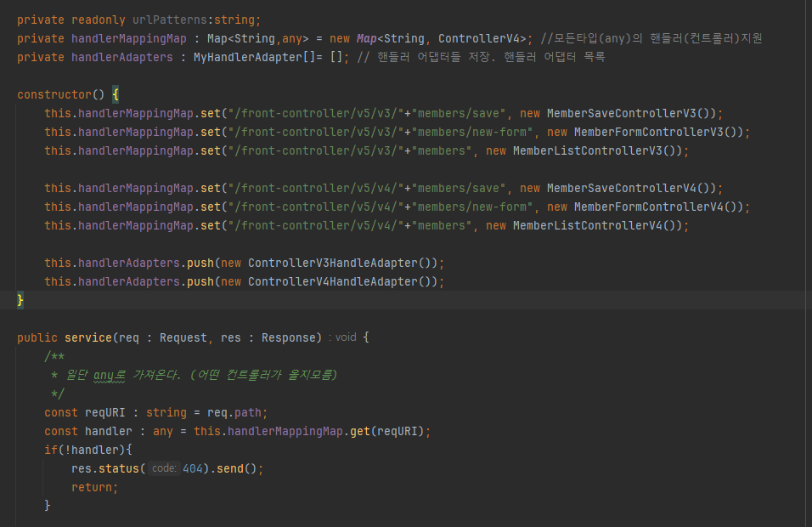Screen dimensions: 812x527
Task: Click the Request parameter type
Action: coord(183,337)
